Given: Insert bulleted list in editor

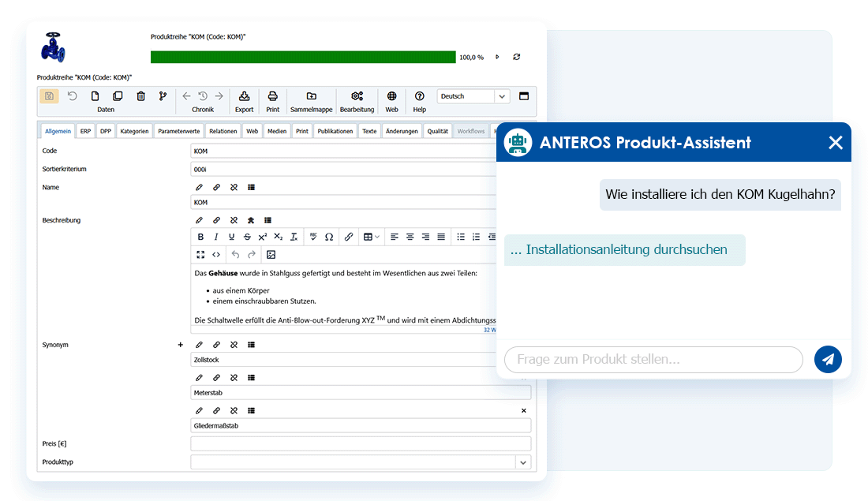Looking at the screenshot, I should tap(461, 237).
